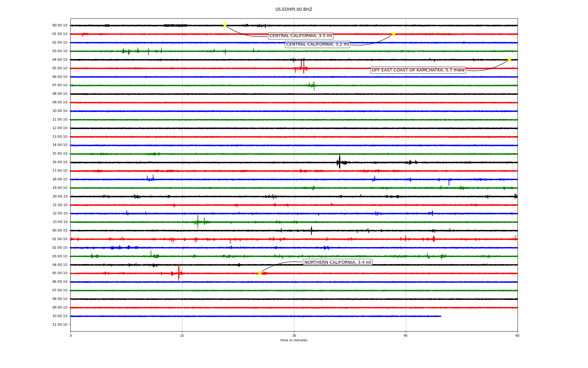Click the end of the last blue 10:00:10 trace
588x368 pixels.
(440, 316)
